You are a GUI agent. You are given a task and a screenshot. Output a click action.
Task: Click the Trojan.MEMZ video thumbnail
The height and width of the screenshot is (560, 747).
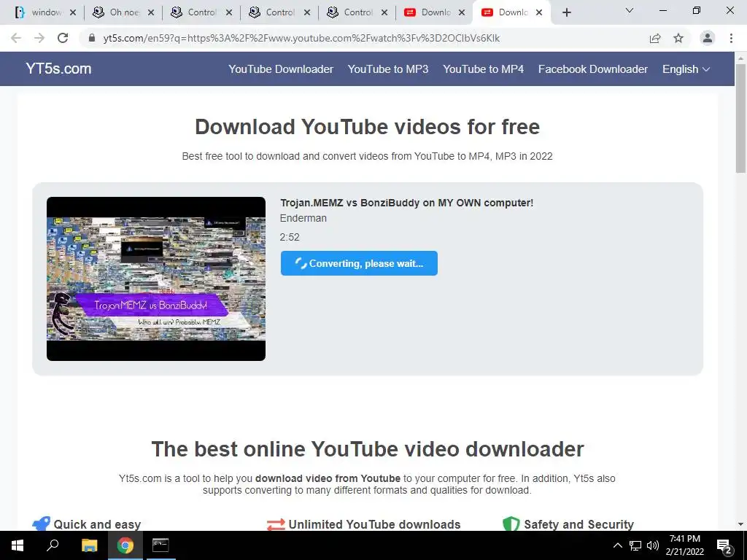point(156,279)
